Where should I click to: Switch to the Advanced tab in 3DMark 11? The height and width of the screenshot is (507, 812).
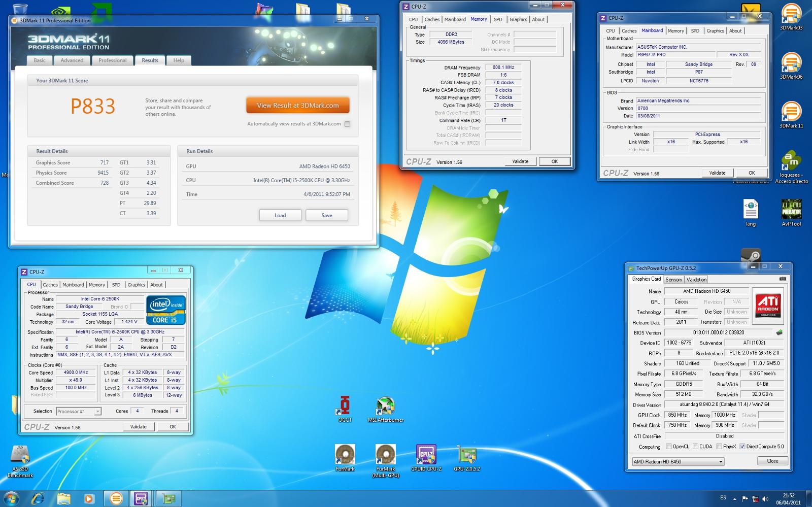[x=72, y=60]
